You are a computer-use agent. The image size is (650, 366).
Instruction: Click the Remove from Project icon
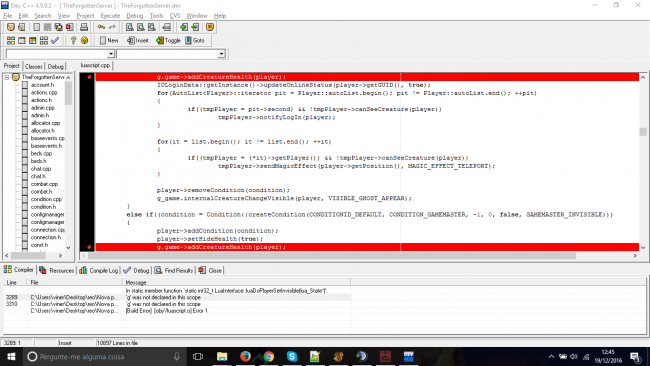[x=195, y=27]
